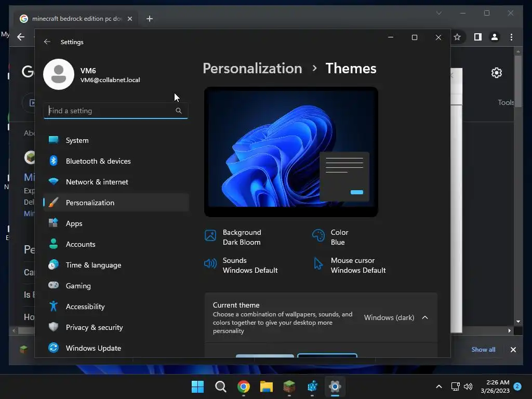The width and height of the screenshot is (532, 399).
Task: Click the Sounds speaker icon
Action: tap(210, 263)
